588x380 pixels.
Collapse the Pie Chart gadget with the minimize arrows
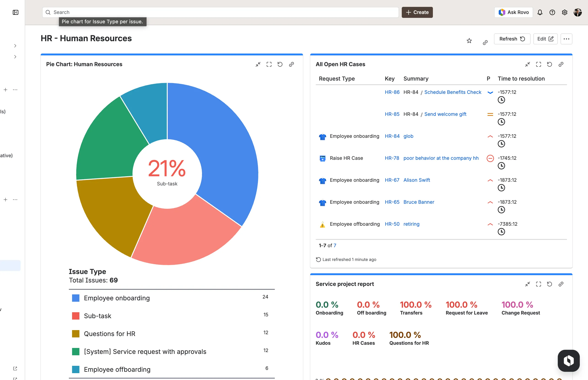click(x=258, y=64)
